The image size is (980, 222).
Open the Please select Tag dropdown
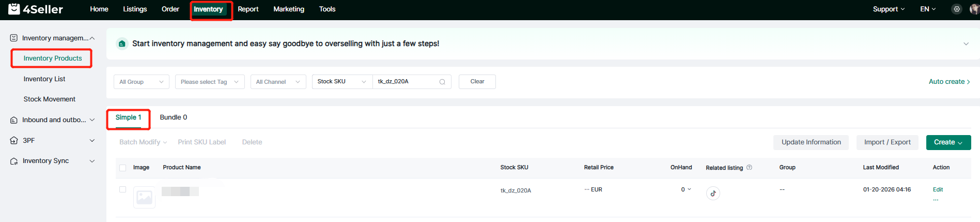[x=209, y=82]
